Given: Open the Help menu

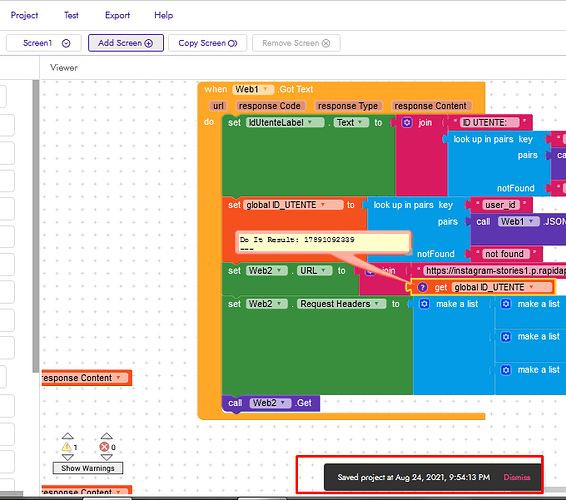Looking at the screenshot, I should [x=164, y=15].
